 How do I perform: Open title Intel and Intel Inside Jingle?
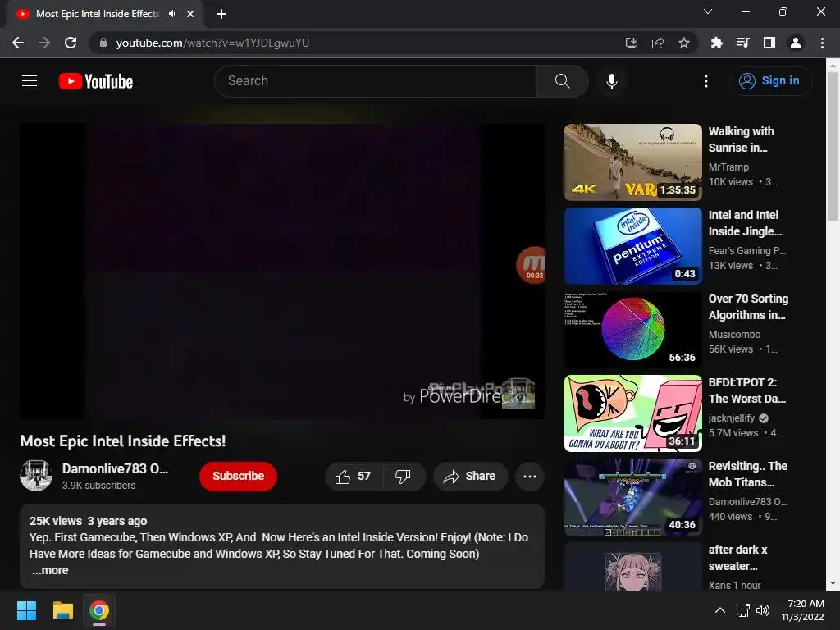(x=745, y=223)
